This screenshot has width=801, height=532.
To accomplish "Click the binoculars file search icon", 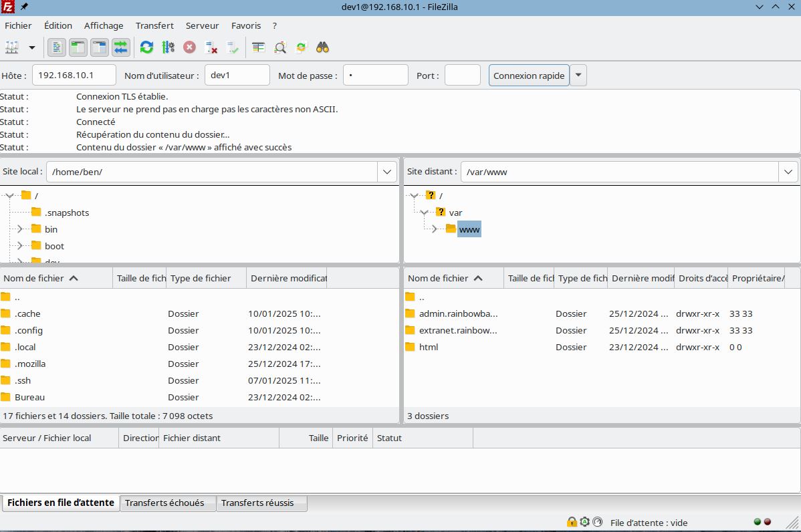I will [x=322, y=47].
